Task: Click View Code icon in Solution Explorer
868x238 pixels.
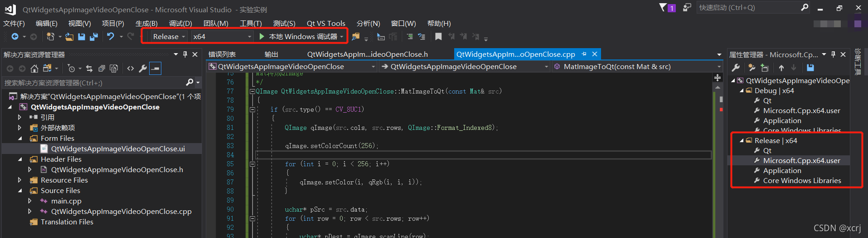Action: 131,69
